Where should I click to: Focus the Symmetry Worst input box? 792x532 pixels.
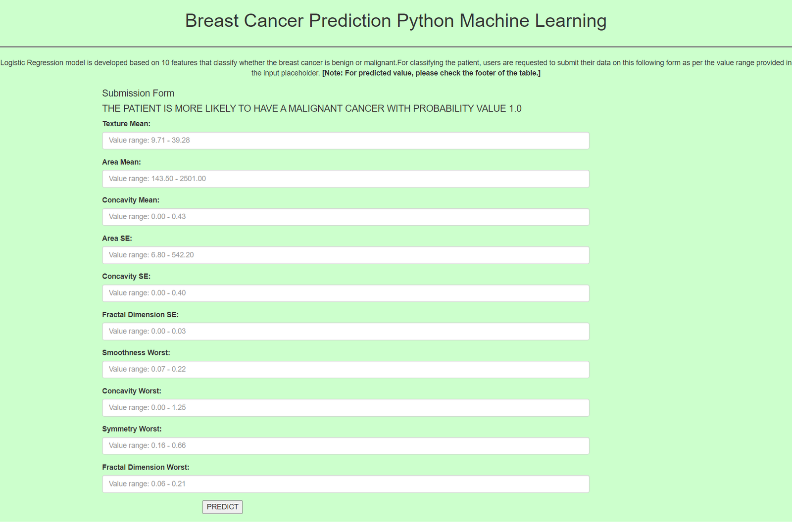pos(346,445)
